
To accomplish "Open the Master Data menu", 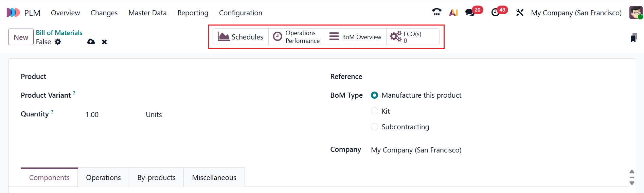I will click(x=147, y=13).
